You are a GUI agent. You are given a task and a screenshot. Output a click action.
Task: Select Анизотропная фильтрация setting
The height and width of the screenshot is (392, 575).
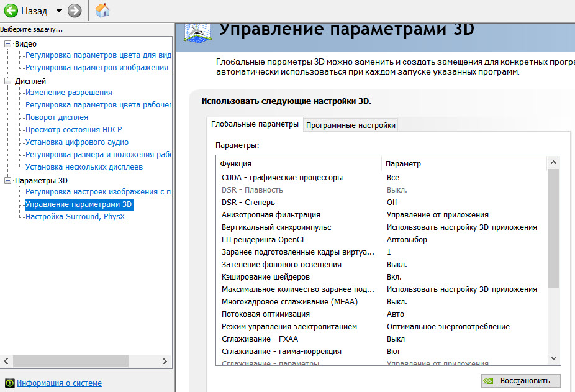(x=382, y=215)
